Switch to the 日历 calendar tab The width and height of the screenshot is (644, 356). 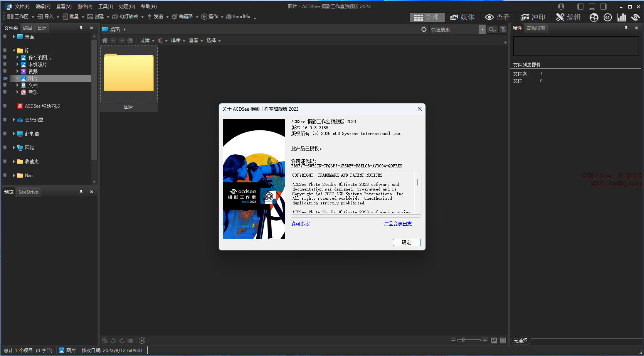[x=42, y=28]
